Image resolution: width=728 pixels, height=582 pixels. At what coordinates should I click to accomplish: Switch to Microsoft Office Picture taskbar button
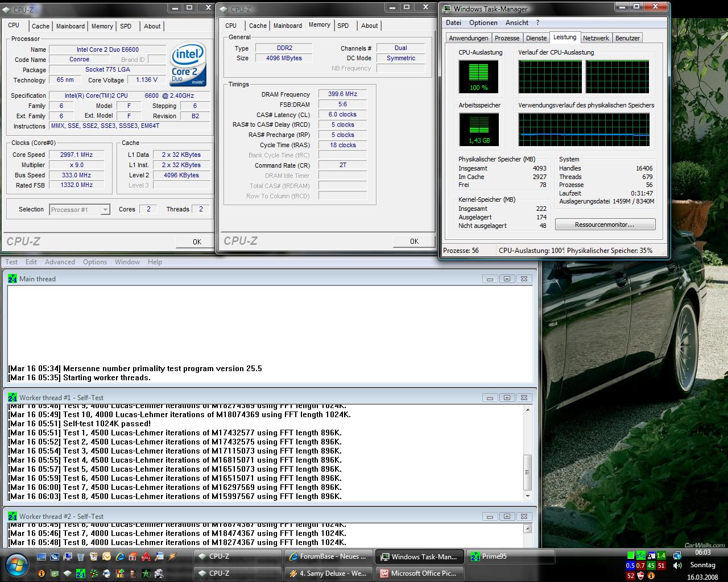420,573
